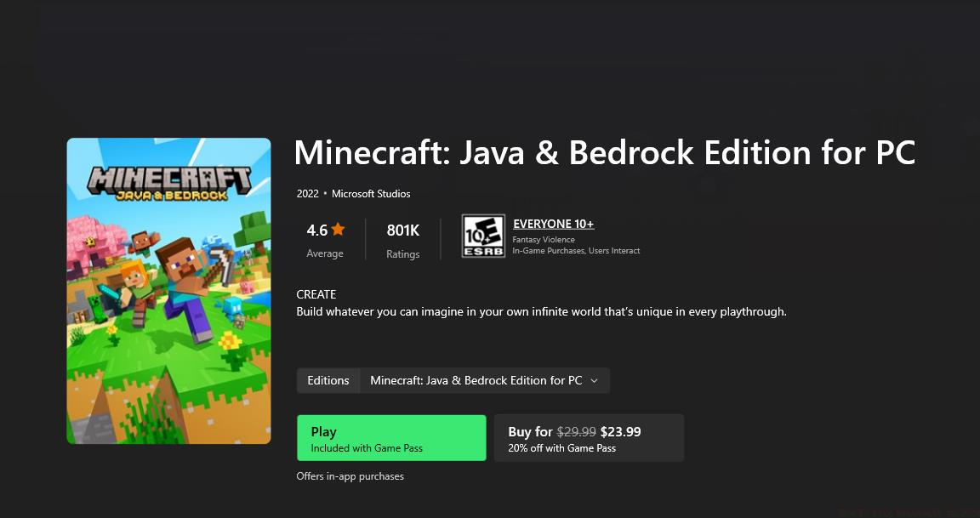Image resolution: width=980 pixels, height=518 pixels.
Task: Click the Minecraft: Java & Bedrock Edition title heading
Action: [604, 153]
